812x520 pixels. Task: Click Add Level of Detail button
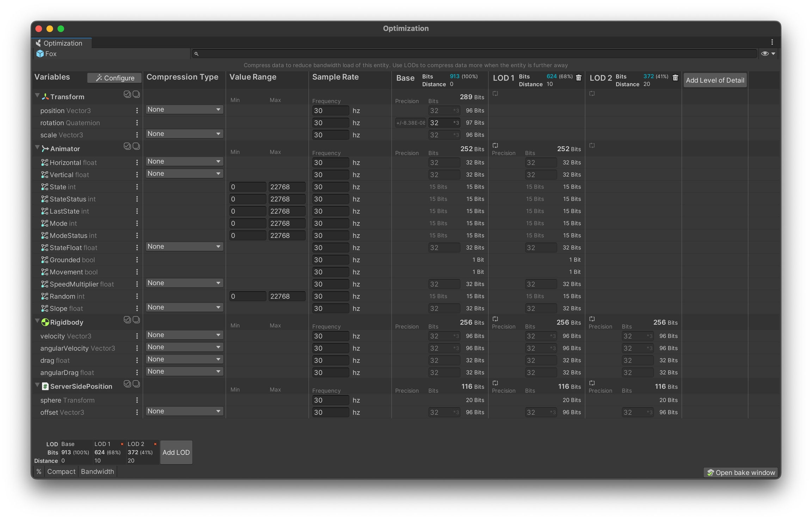[x=715, y=80]
